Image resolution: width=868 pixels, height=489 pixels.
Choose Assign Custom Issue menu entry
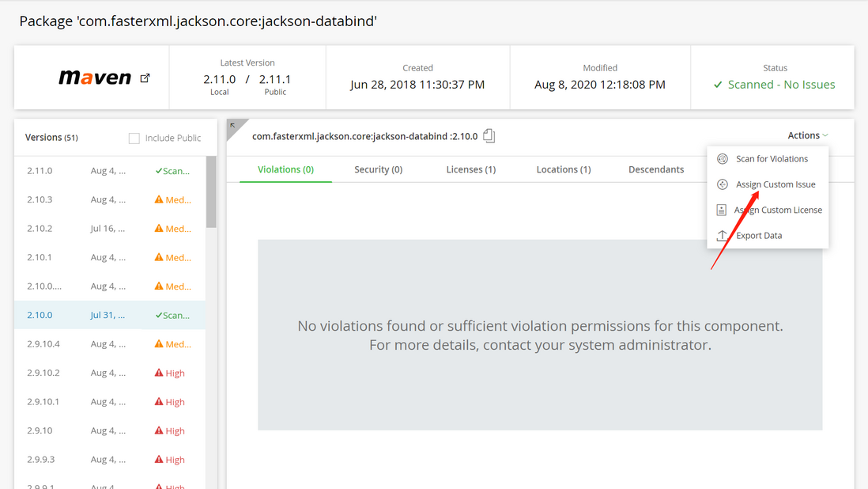tap(768, 184)
